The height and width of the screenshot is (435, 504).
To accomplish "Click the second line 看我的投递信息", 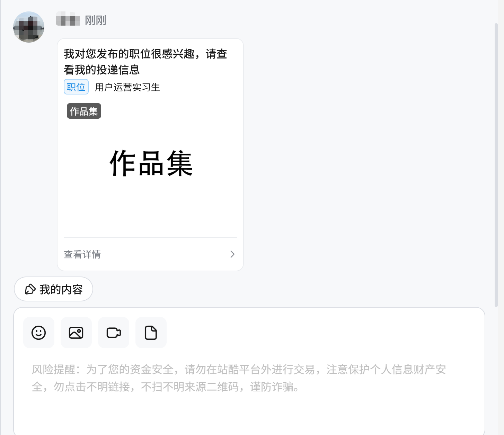I will [102, 70].
